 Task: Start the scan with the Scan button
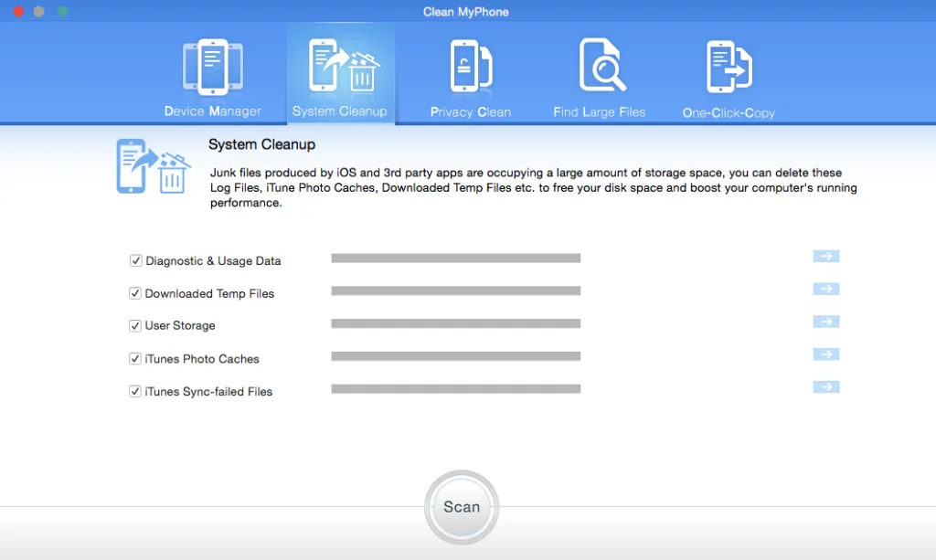click(462, 507)
